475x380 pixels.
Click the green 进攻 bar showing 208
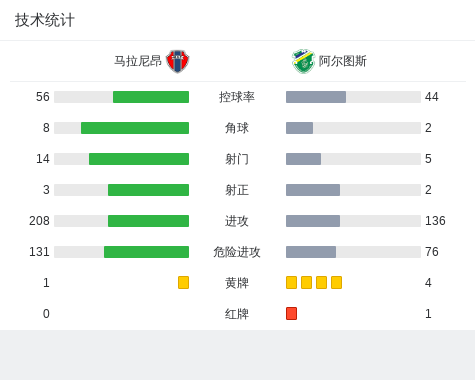pos(148,221)
